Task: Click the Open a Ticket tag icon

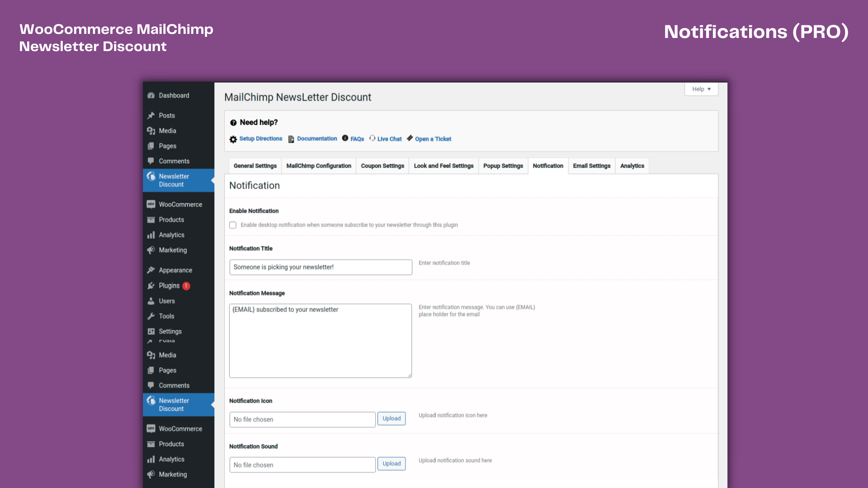Action: coord(410,138)
